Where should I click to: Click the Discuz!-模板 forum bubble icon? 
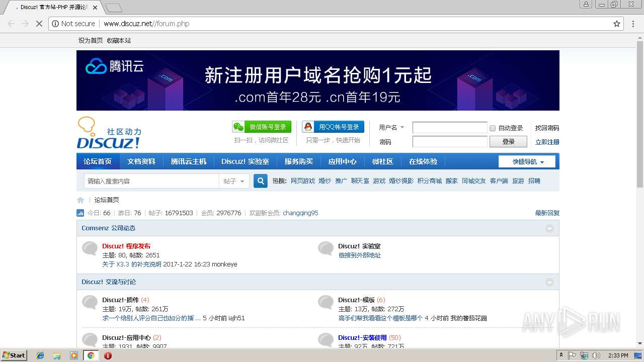pos(326,302)
